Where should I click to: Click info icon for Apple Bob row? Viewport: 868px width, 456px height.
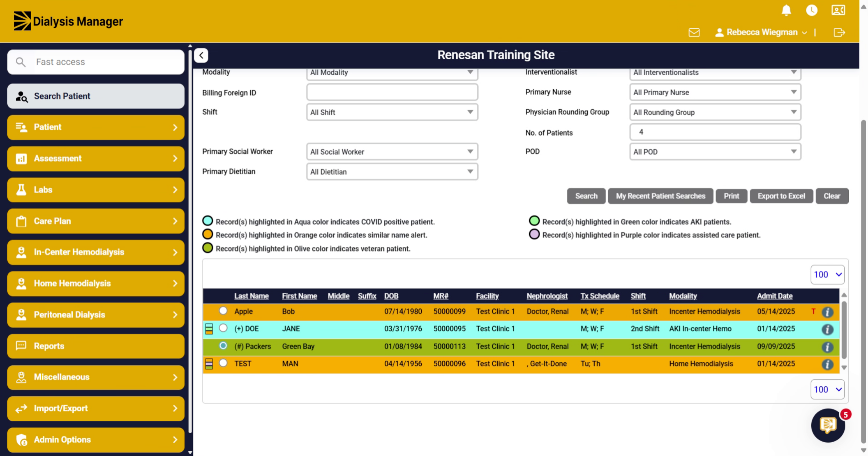[827, 312]
